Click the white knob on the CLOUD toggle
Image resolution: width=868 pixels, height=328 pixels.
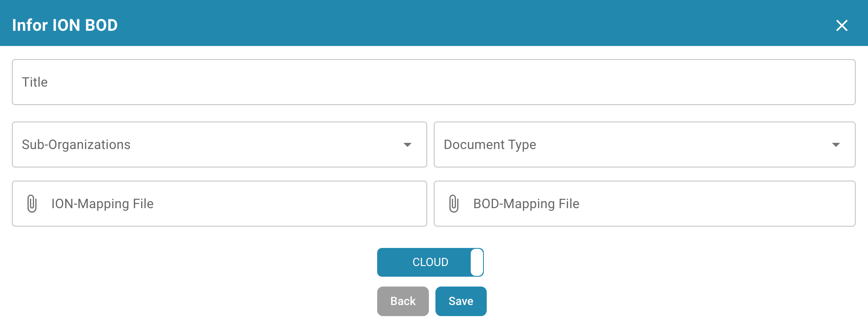477,262
